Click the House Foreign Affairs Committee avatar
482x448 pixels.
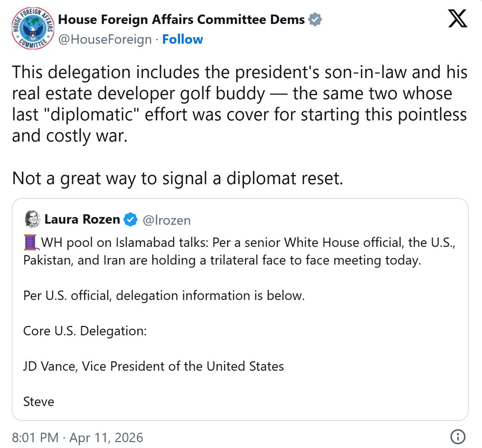click(32, 29)
